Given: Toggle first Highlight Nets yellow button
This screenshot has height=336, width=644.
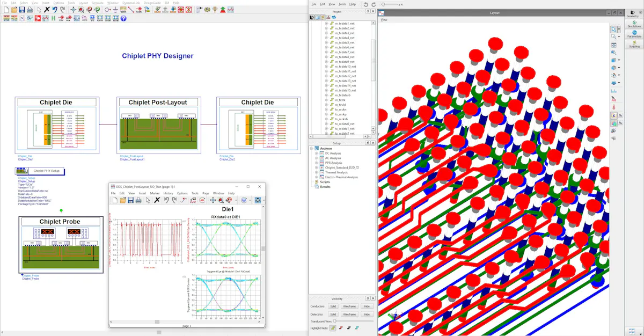Looking at the screenshot, I should coord(333,328).
